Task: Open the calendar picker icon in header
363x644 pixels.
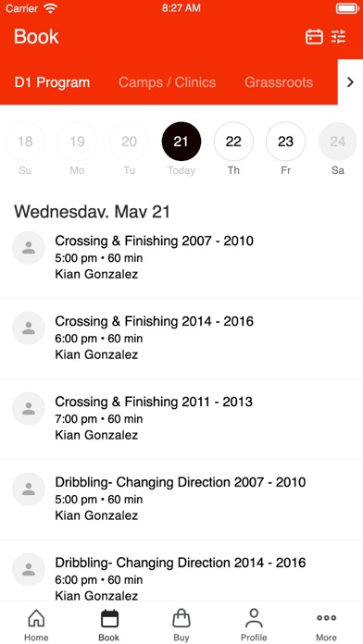Action: pos(314,37)
